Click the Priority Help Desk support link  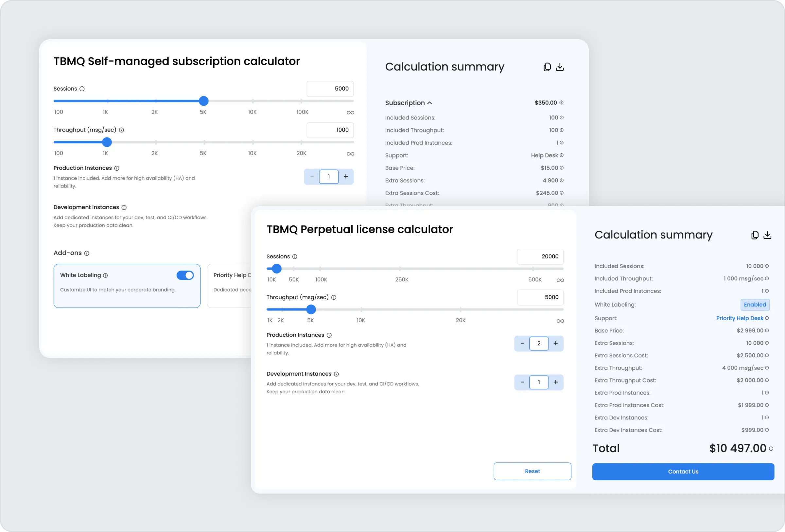pos(740,318)
